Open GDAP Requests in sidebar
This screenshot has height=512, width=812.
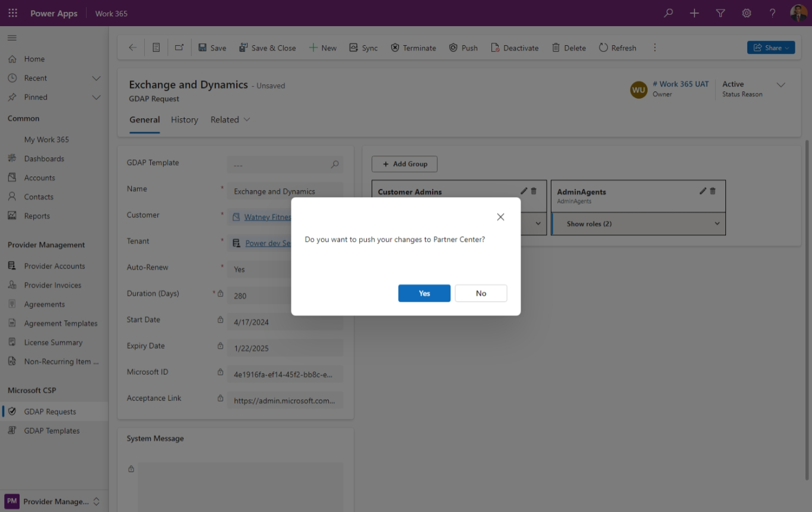(x=54, y=412)
